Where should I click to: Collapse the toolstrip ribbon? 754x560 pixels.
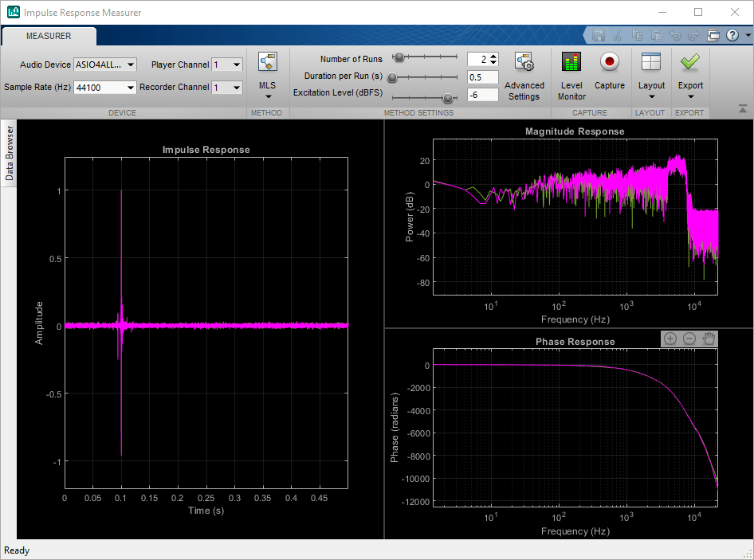tap(742, 108)
